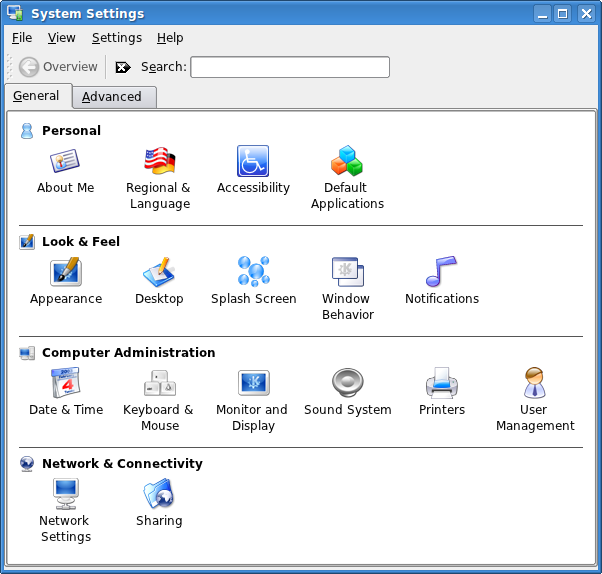Focus the Search input field
Image resolution: width=602 pixels, height=574 pixels.
[x=290, y=67]
